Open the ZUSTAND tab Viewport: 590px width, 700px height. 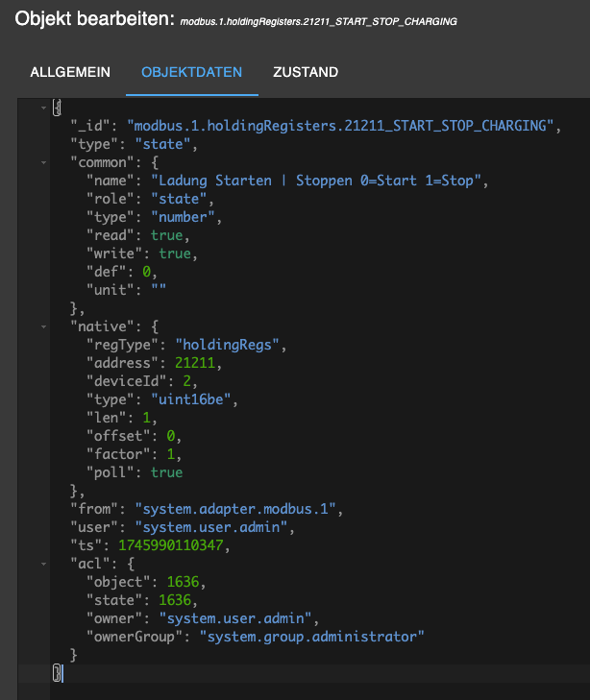click(306, 72)
